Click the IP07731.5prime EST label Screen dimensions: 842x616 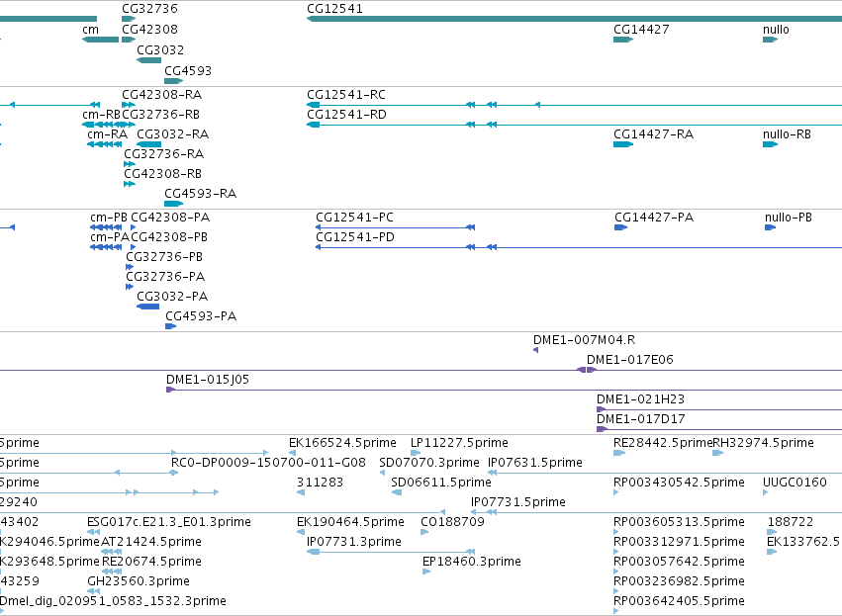point(518,502)
